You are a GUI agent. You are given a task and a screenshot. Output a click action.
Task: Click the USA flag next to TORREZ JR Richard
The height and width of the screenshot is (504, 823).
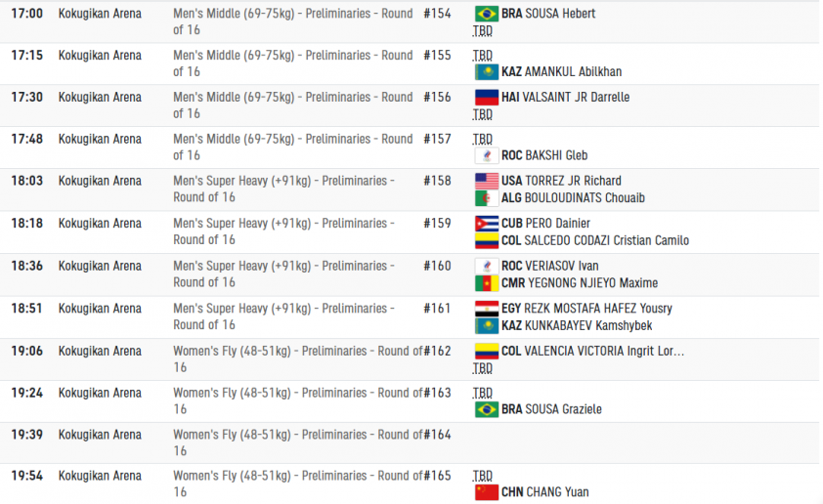487,181
